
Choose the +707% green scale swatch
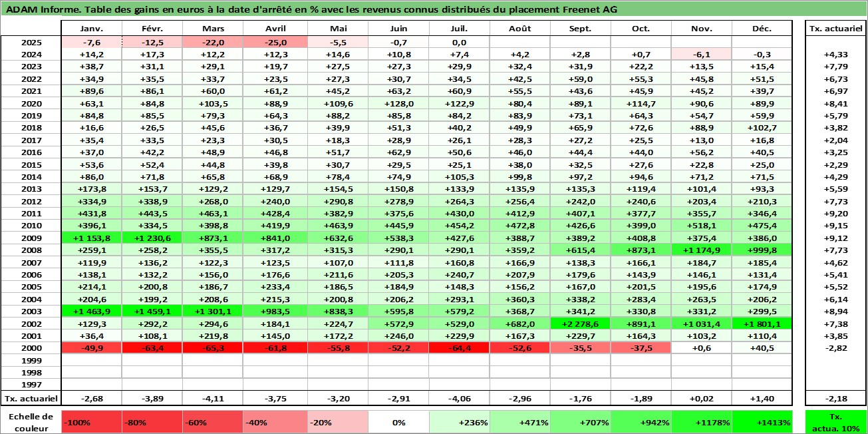pyautogui.click(x=580, y=422)
